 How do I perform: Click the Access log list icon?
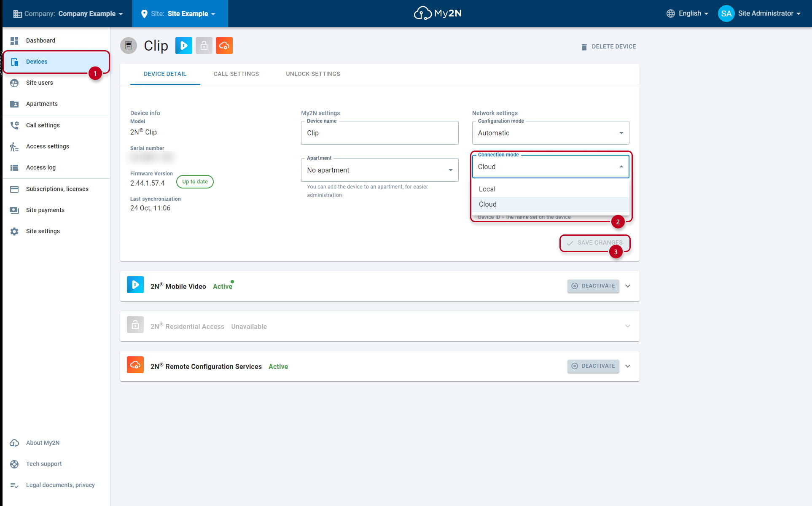point(14,167)
